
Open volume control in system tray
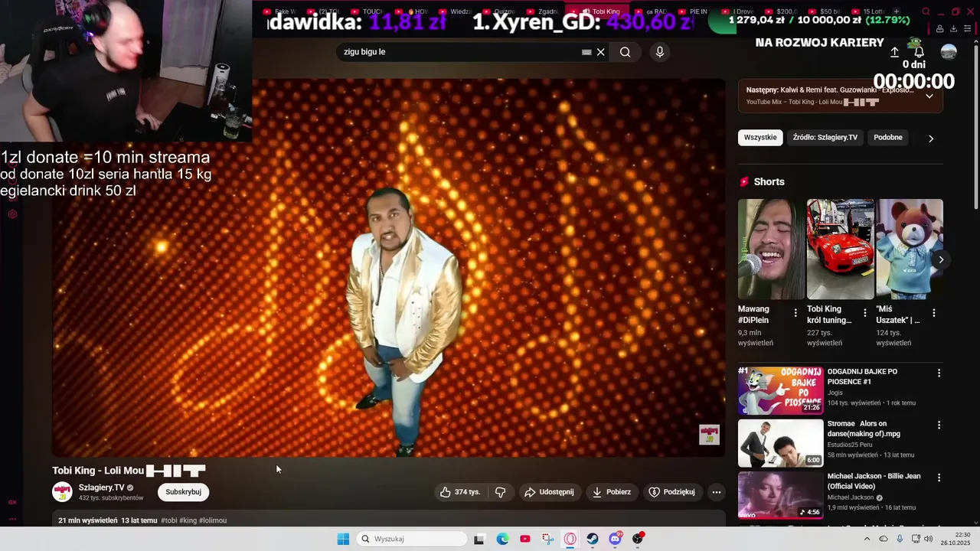929,539
